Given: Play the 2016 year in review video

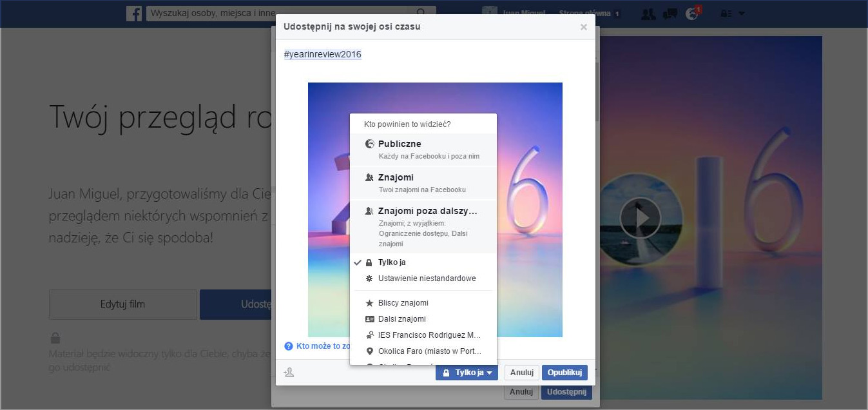Looking at the screenshot, I should click(640, 218).
